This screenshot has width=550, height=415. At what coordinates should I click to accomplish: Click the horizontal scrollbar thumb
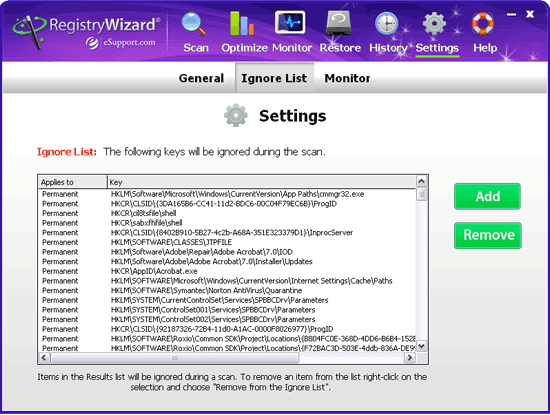tap(175, 358)
